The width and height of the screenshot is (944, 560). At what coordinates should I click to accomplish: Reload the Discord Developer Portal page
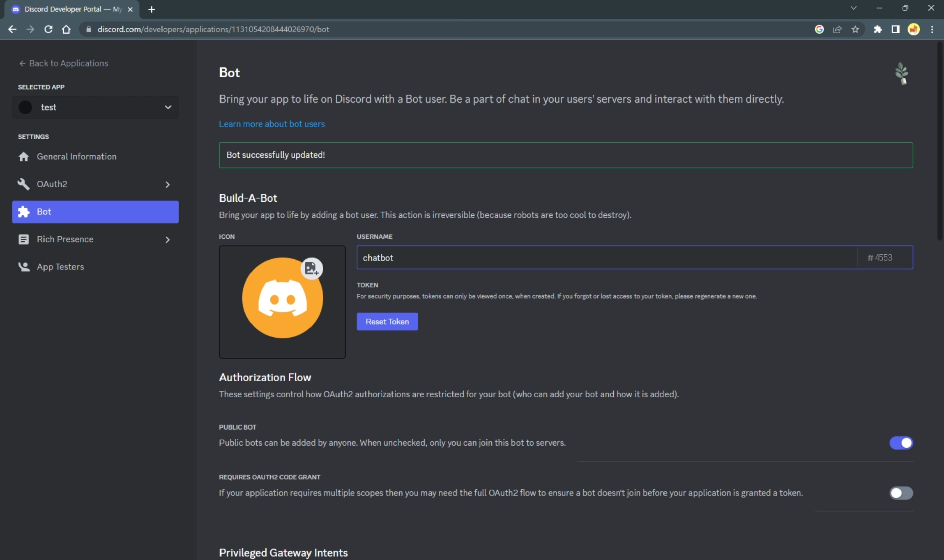point(48,29)
